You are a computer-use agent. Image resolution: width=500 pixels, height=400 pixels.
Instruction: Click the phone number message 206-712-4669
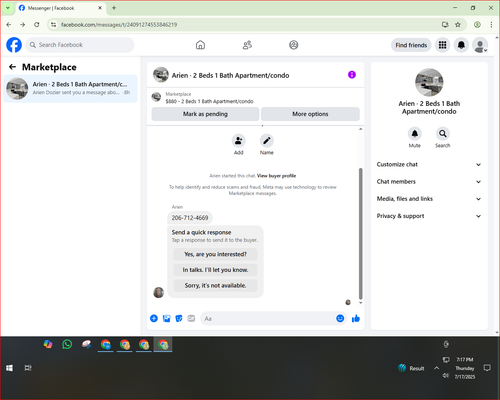(x=190, y=218)
